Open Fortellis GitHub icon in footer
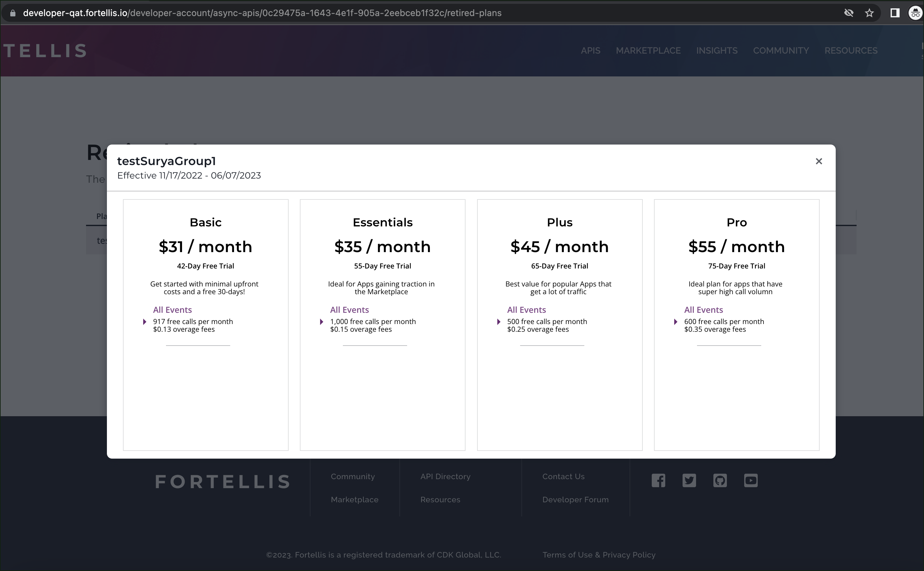The image size is (924, 571). pyautogui.click(x=720, y=480)
